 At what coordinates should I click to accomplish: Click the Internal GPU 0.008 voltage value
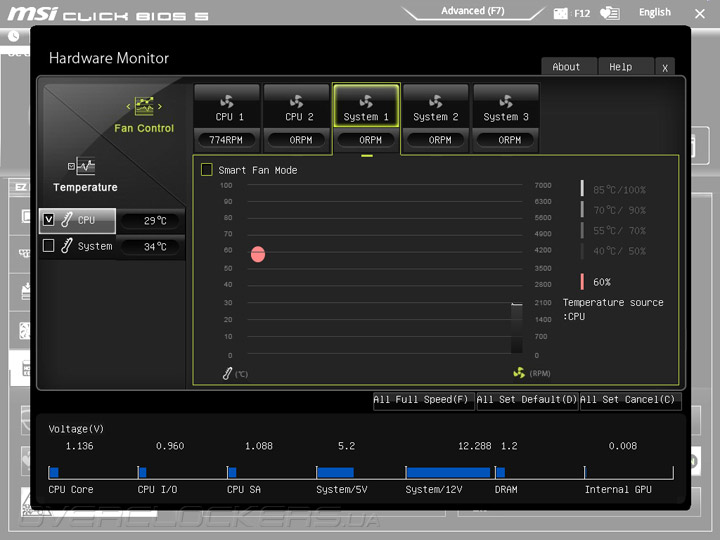tap(623, 446)
